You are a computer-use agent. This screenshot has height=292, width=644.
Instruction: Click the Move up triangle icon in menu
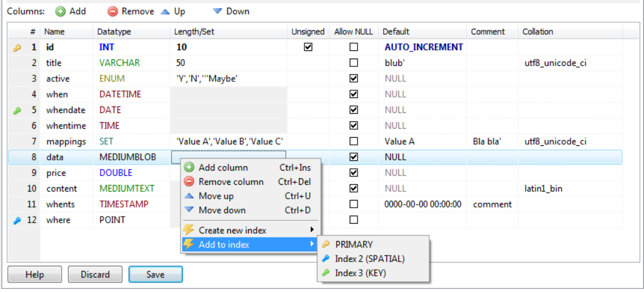(x=188, y=196)
